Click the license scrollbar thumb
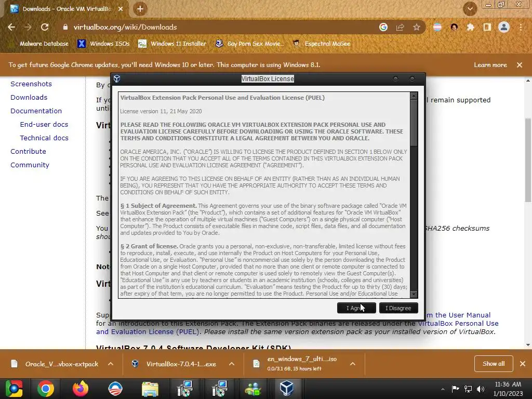This screenshot has width=532, height=399. pos(414,123)
